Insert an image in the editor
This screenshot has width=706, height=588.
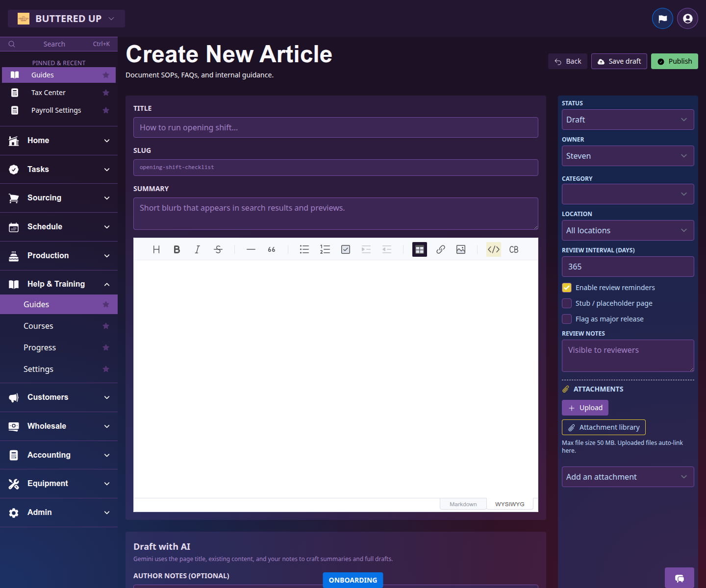click(461, 249)
